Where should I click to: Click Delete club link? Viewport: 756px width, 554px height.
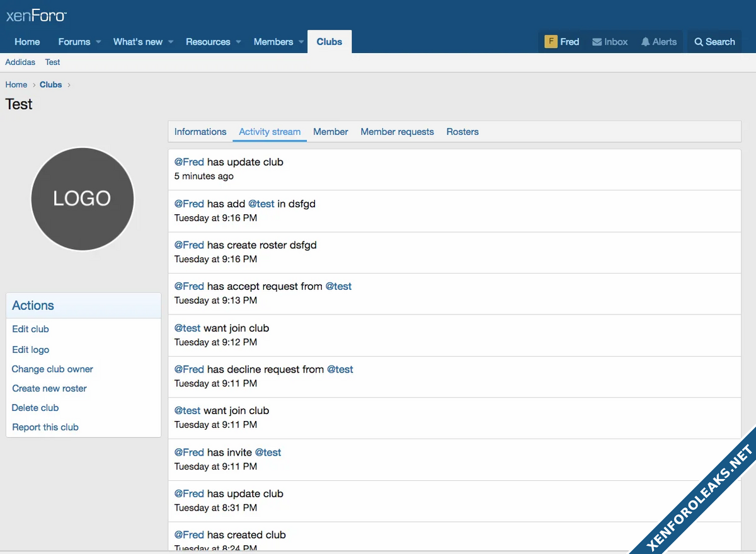click(x=35, y=408)
